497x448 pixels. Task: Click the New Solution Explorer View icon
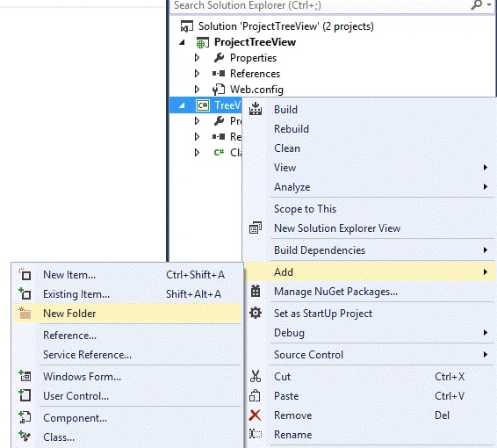point(256,228)
